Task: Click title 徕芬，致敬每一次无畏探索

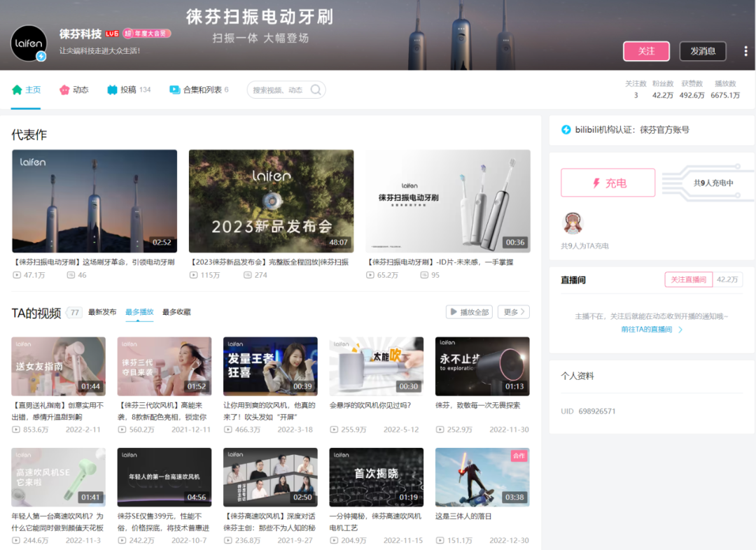Action: click(x=478, y=405)
